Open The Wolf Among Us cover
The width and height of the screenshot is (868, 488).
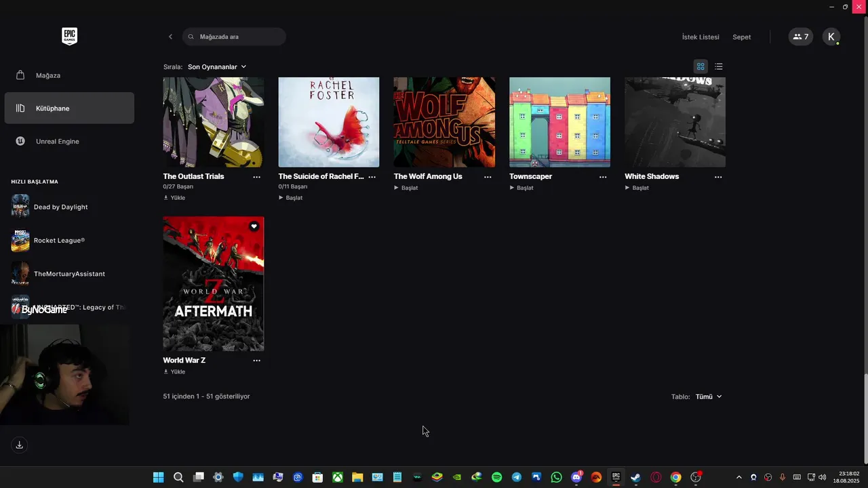pos(444,122)
